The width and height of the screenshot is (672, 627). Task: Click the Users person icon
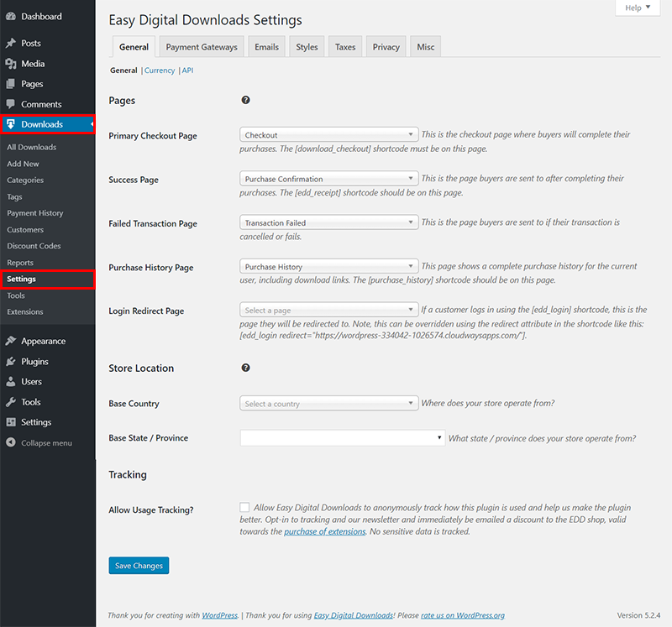[x=11, y=382]
